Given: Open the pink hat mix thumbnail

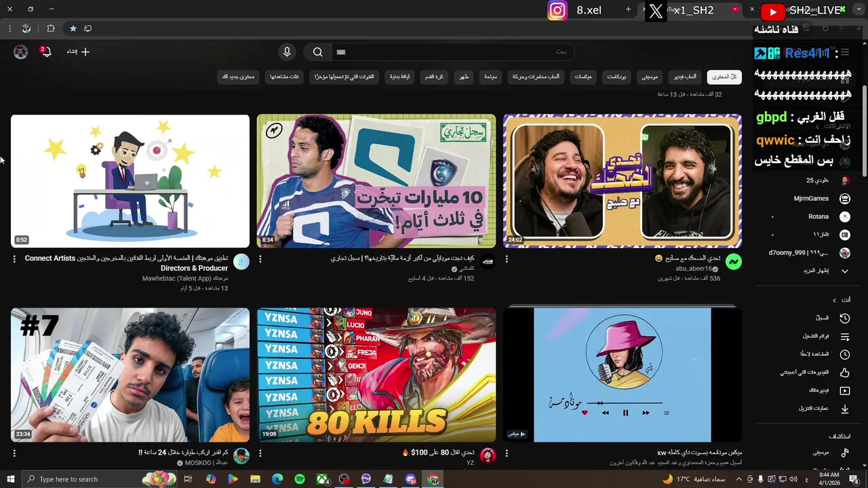Looking at the screenshot, I should 623,375.
